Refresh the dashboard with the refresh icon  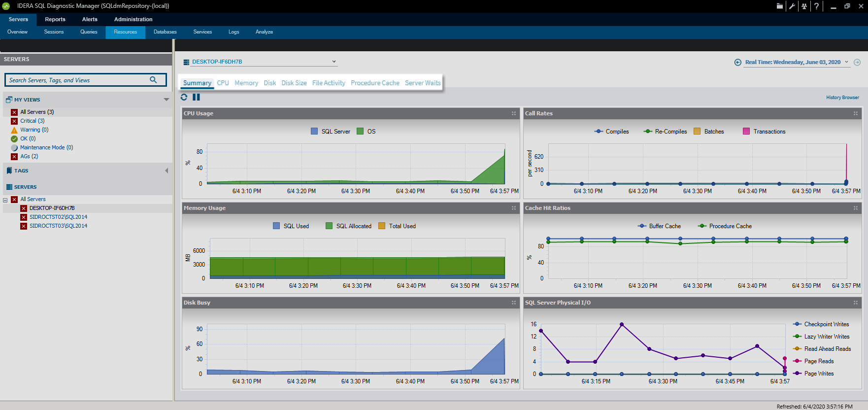click(x=184, y=97)
